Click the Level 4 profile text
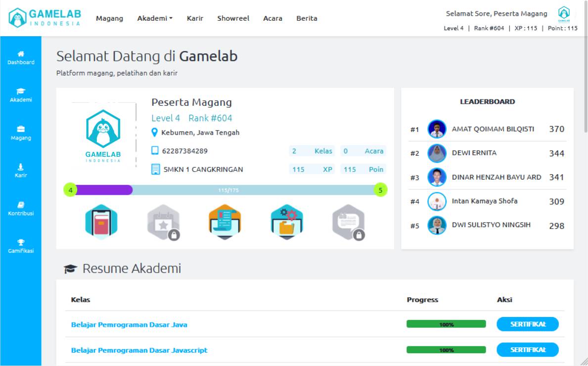The image size is (588, 366). coord(165,118)
